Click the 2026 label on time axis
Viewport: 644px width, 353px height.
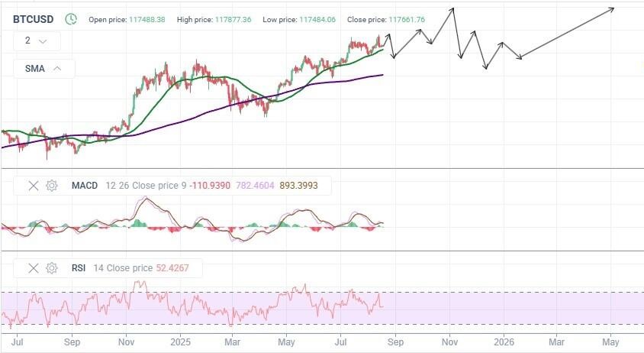504,342
